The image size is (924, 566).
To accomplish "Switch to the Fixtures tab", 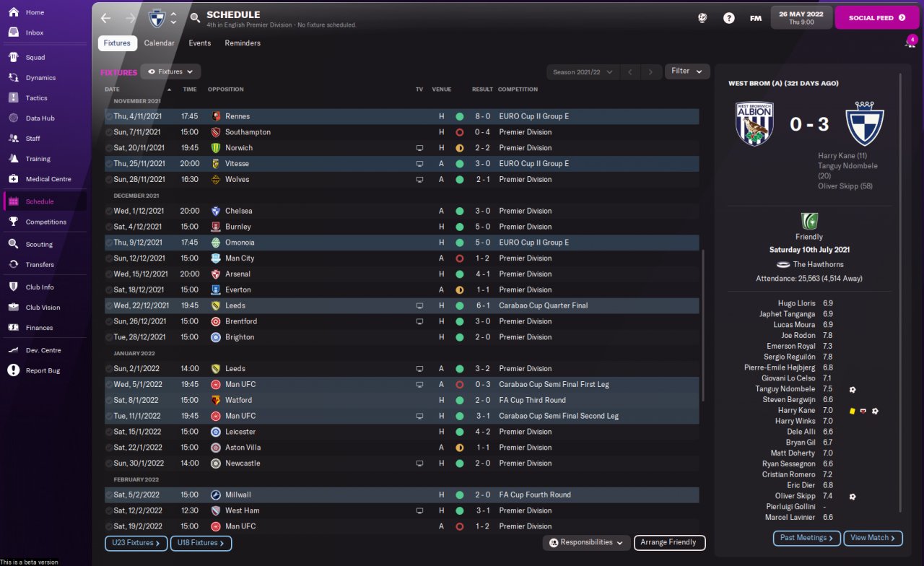I will point(117,43).
